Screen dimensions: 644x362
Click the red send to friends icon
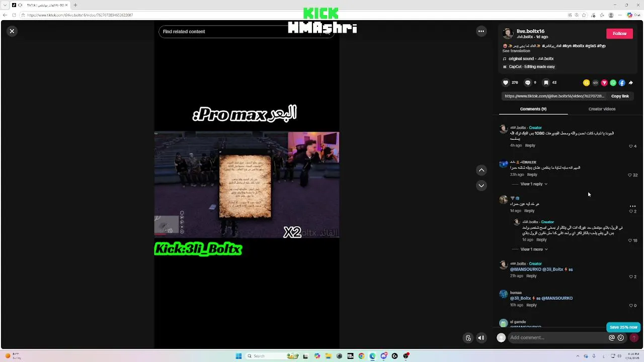coord(604,83)
